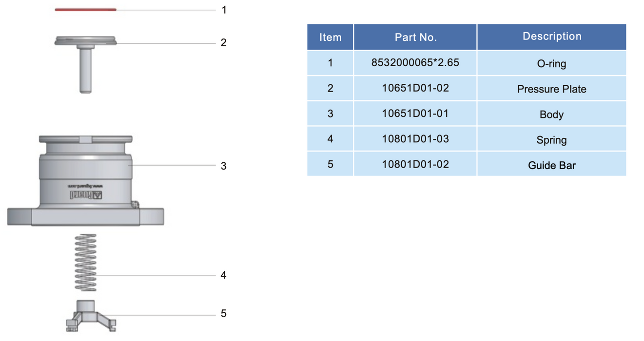644x341 pixels.
Task: Click the "Pressure Plate" description cell
Action: 551,89
